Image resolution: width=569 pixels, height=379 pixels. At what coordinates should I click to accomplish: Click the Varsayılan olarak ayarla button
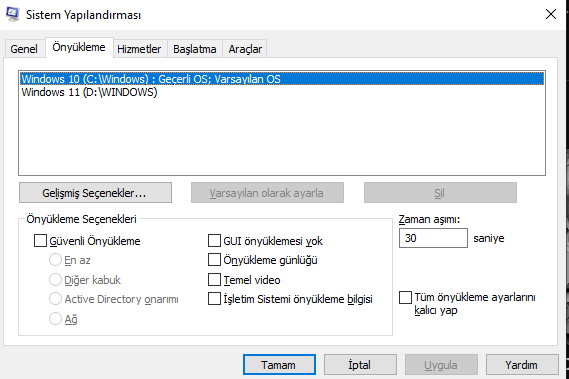click(x=267, y=193)
